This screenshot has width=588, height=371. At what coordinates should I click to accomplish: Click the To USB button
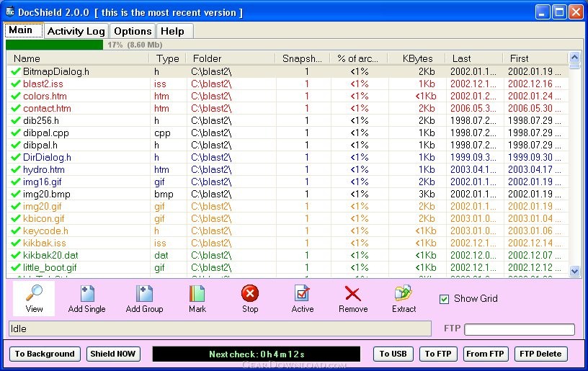(393, 354)
